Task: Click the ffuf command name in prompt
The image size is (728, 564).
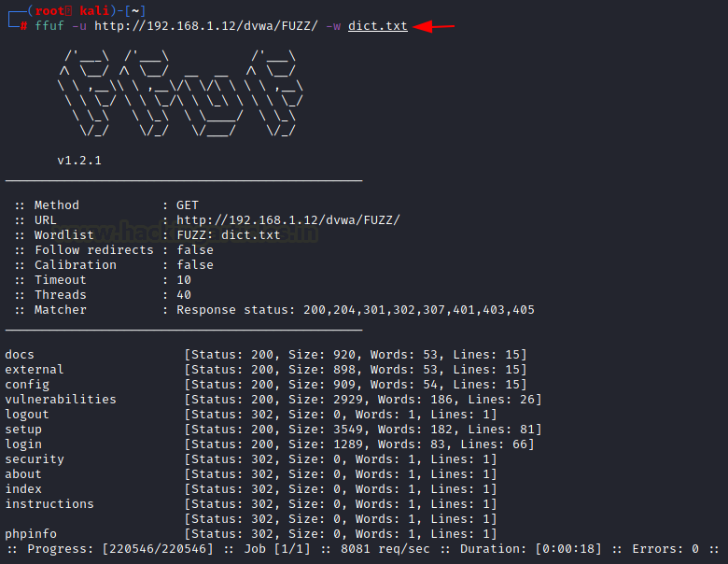Action: 49,26
